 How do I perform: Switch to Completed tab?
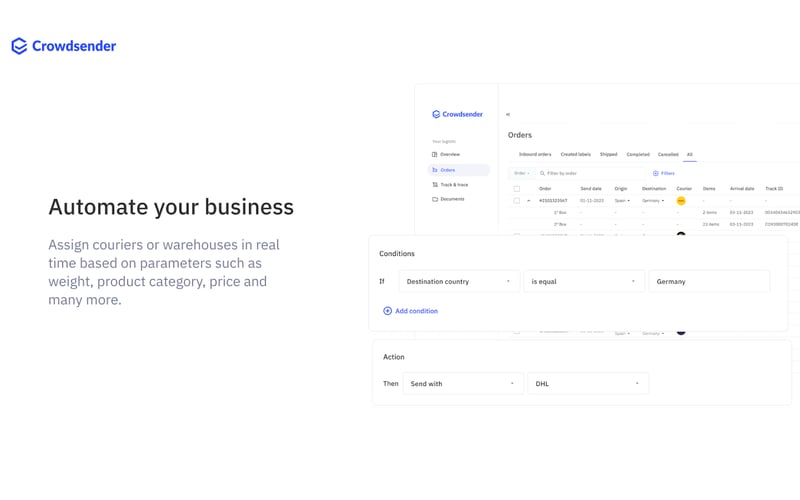click(638, 155)
